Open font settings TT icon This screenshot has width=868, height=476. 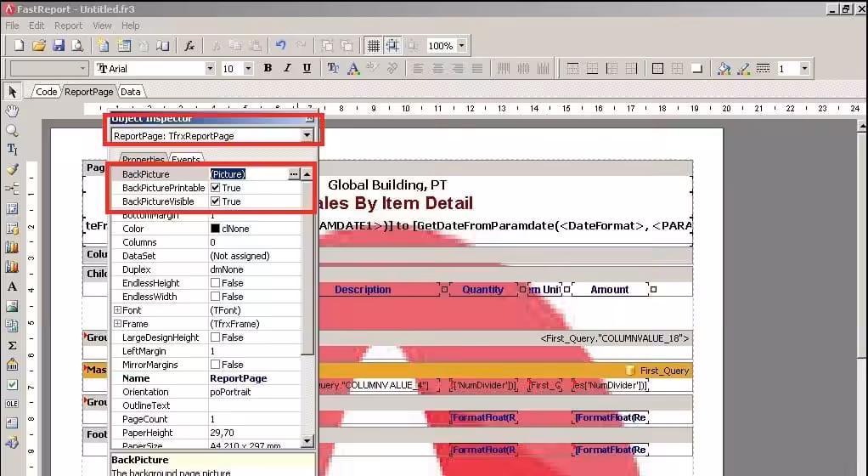point(333,68)
